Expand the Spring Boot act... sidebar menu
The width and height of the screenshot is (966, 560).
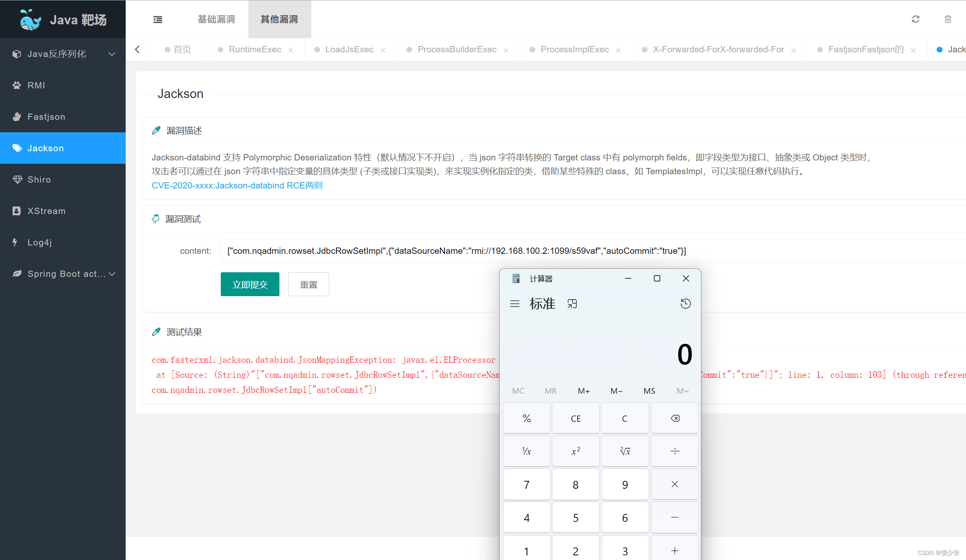click(63, 274)
